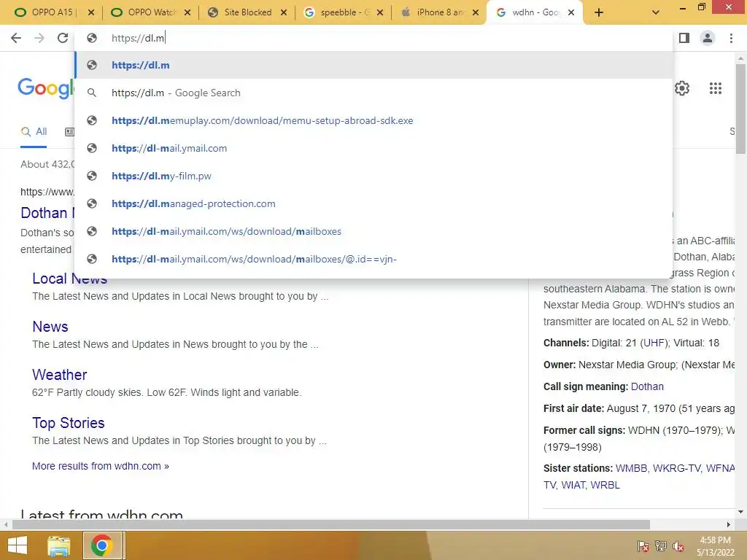This screenshot has width=747, height=560.
Task: Click the scroll down arrow
Action: 740,512
